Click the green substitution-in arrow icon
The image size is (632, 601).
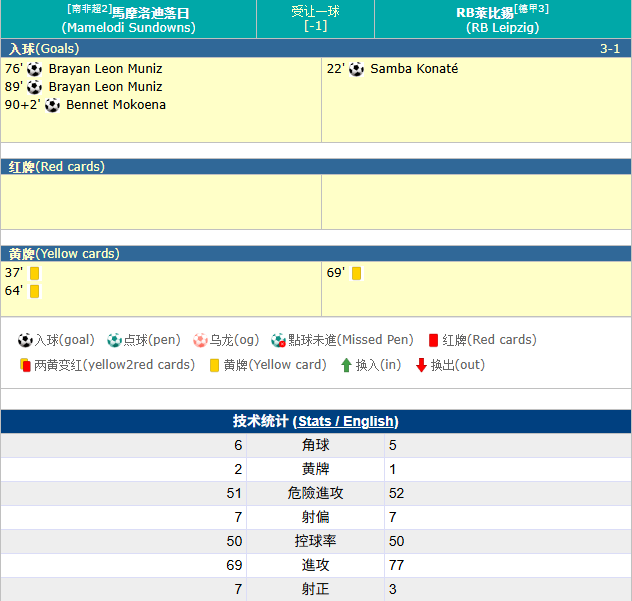pyautogui.click(x=346, y=365)
